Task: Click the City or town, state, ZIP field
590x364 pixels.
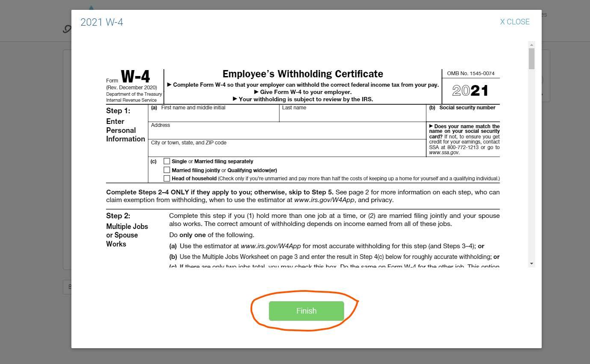Action: [287, 148]
